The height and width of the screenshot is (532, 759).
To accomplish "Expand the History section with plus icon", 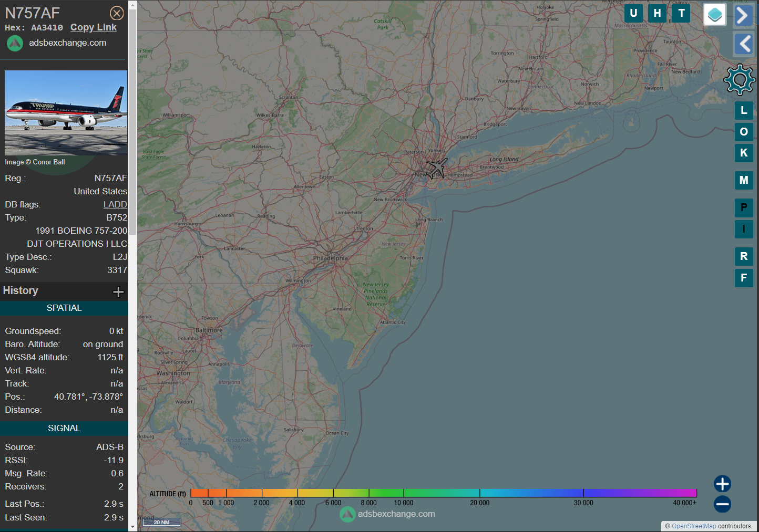I will [x=118, y=291].
